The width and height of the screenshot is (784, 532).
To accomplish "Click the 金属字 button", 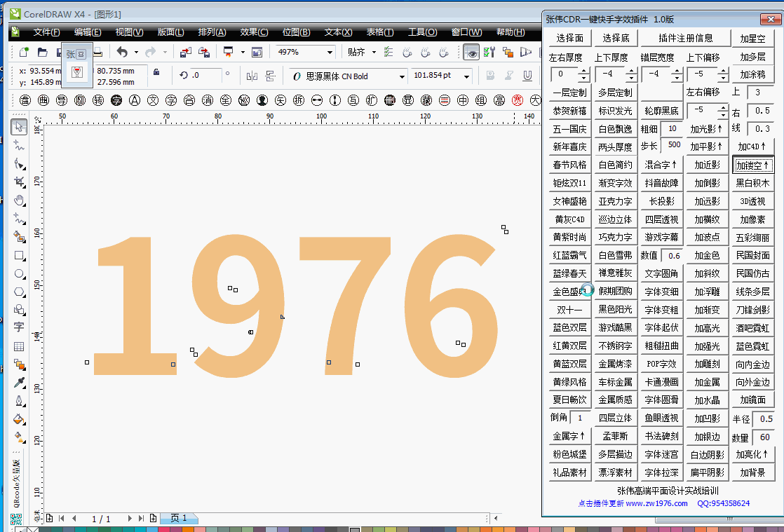I will coord(569,436).
